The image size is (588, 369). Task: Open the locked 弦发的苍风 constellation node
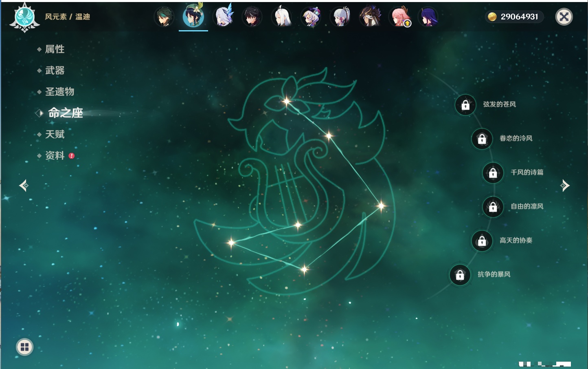point(465,105)
